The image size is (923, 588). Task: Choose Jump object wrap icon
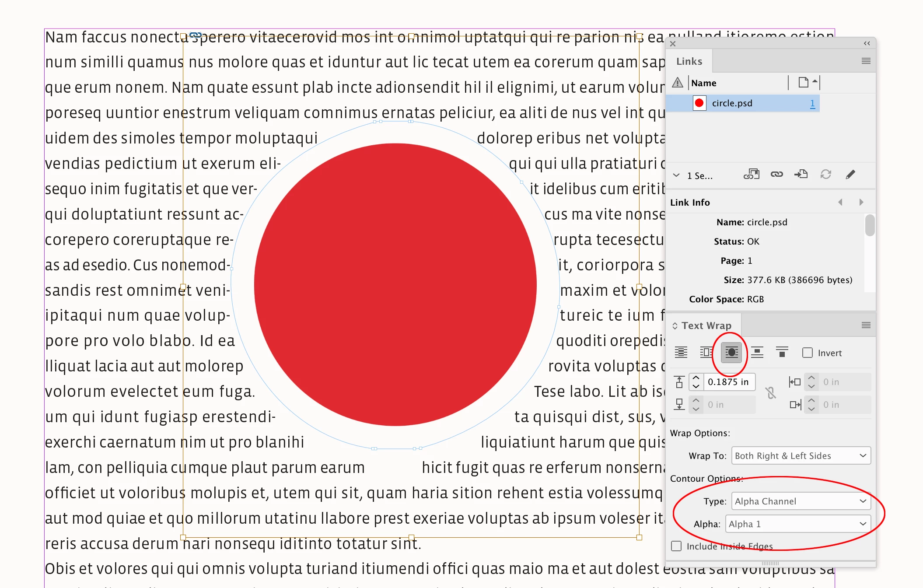coord(757,352)
